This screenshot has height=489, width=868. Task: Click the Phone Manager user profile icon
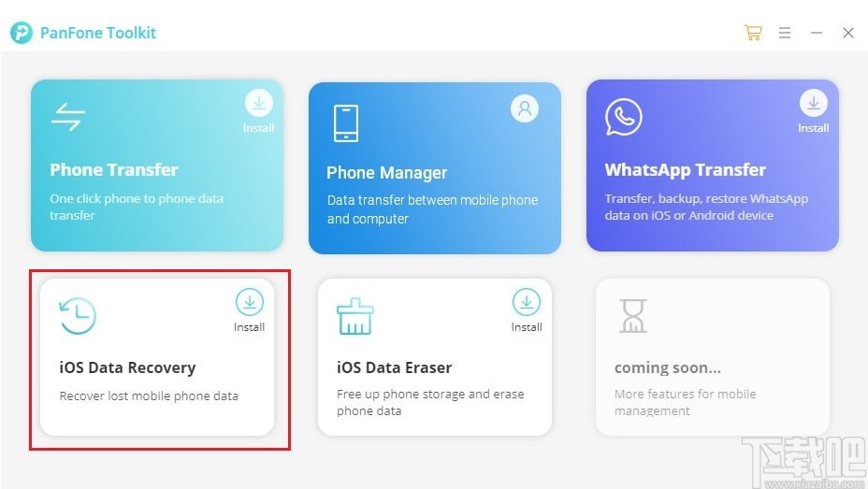pos(524,108)
